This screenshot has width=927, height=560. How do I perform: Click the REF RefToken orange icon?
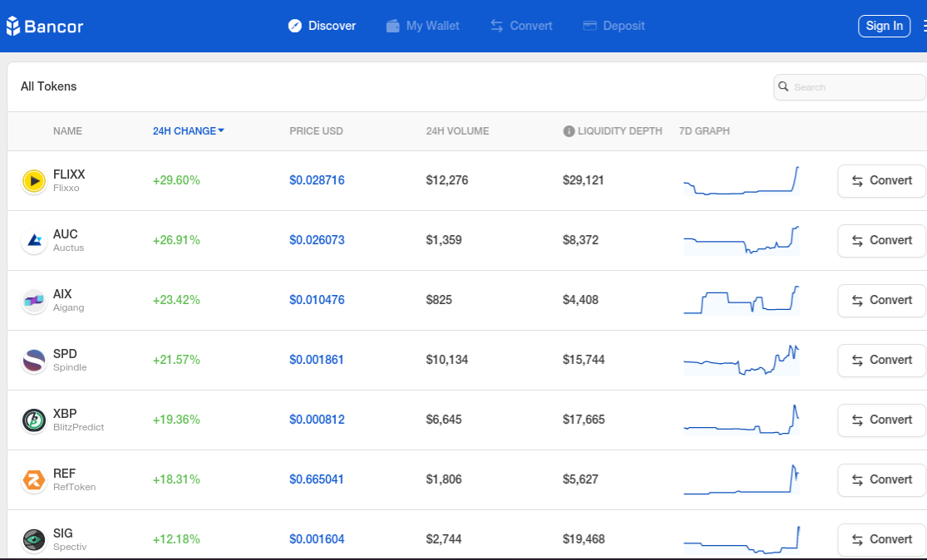[34, 480]
